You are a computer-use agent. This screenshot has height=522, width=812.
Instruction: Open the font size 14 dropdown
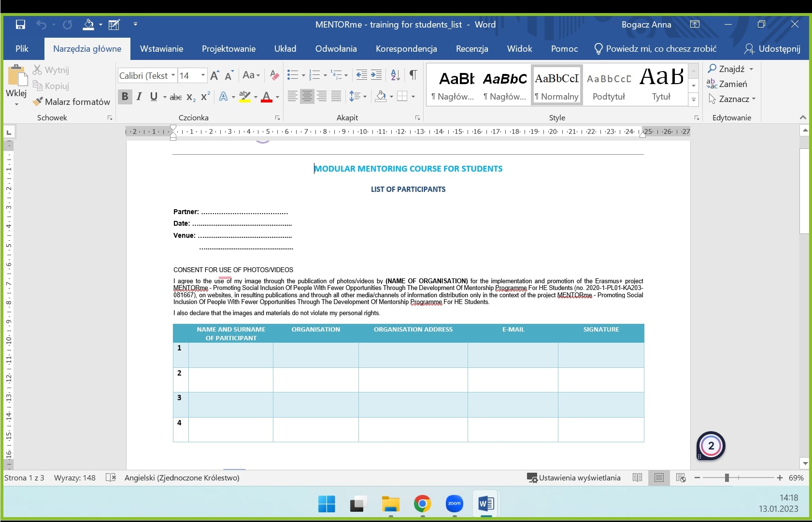(203, 75)
